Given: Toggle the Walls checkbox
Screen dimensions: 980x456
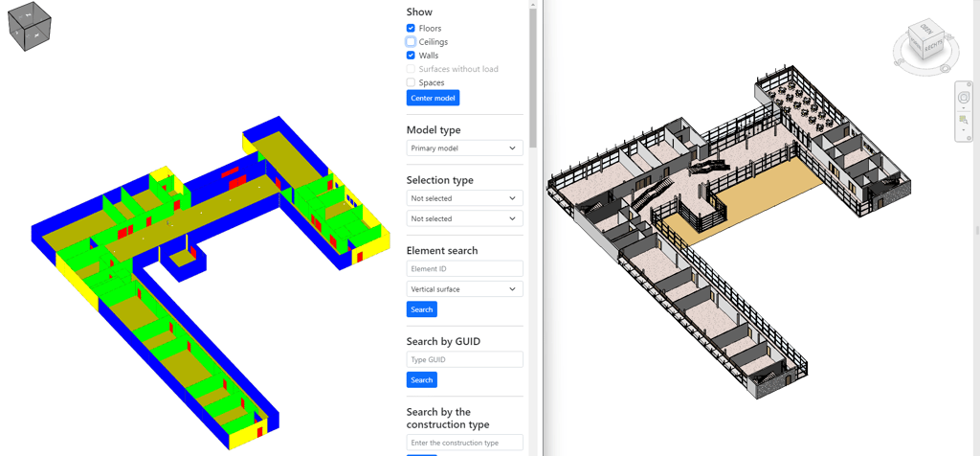Looking at the screenshot, I should [411, 56].
